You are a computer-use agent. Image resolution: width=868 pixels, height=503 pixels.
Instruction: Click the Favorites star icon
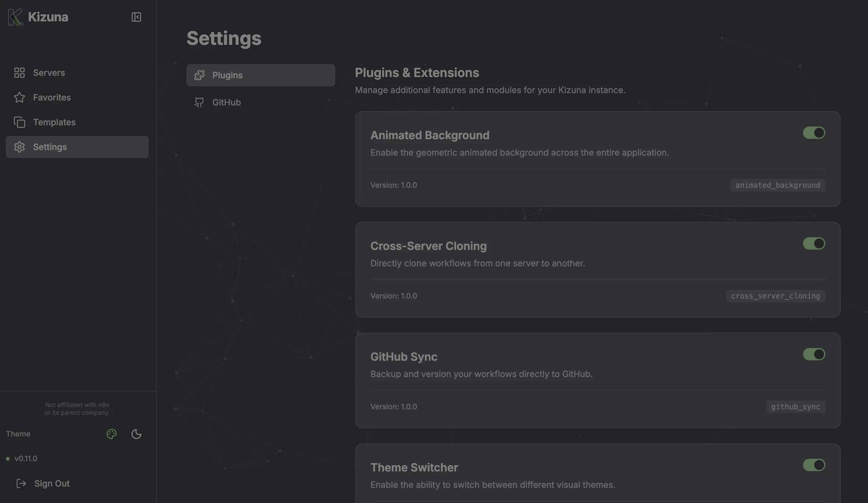point(19,97)
